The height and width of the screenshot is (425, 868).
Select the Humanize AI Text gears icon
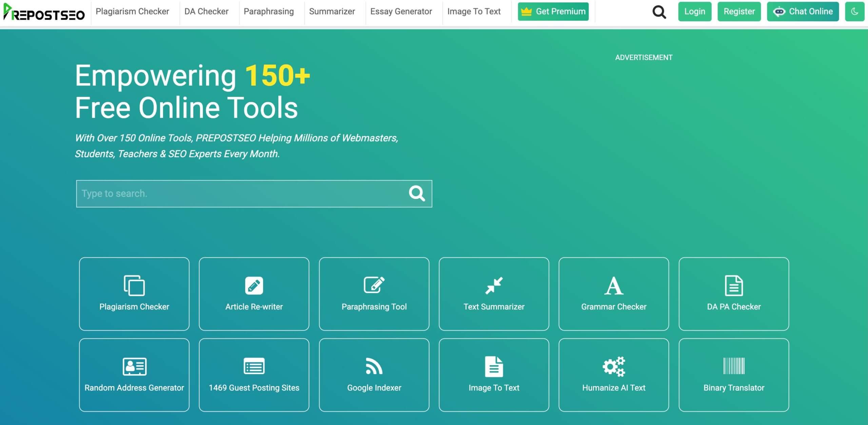point(614,366)
